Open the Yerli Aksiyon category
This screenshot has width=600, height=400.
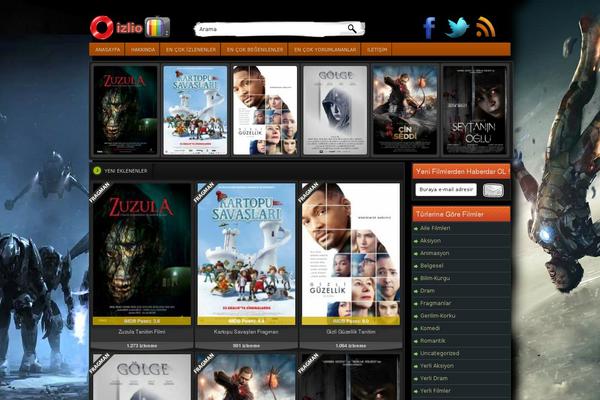click(x=437, y=366)
